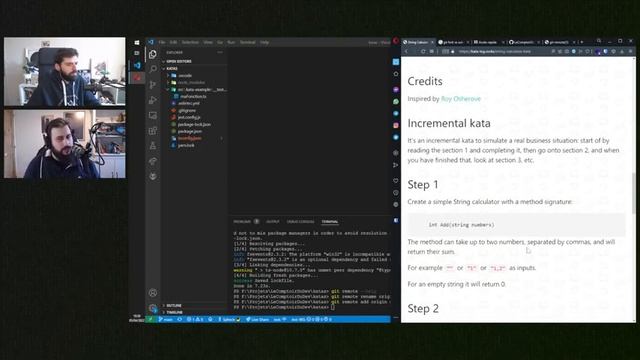Open yarn.lock in the explorer
Image resolution: width=640 pixels, height=360 pixels.
click(186, 145)
